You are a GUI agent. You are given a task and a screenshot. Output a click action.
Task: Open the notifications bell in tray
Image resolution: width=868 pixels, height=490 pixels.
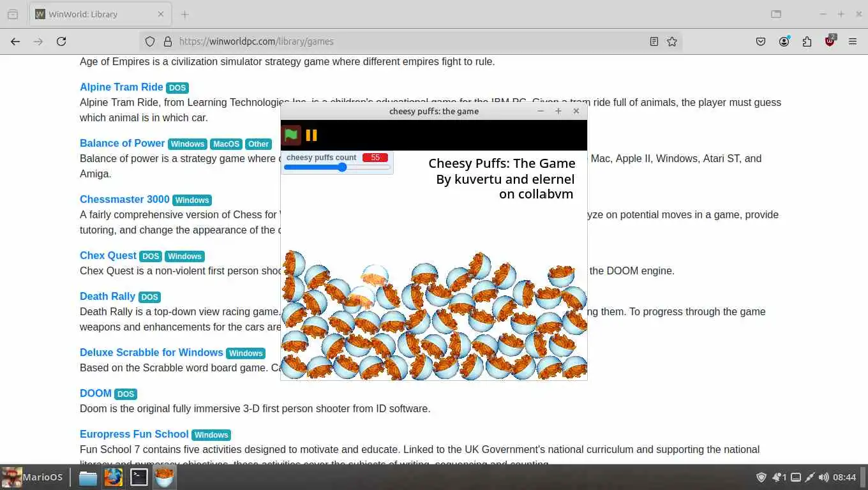coord(779,477)
